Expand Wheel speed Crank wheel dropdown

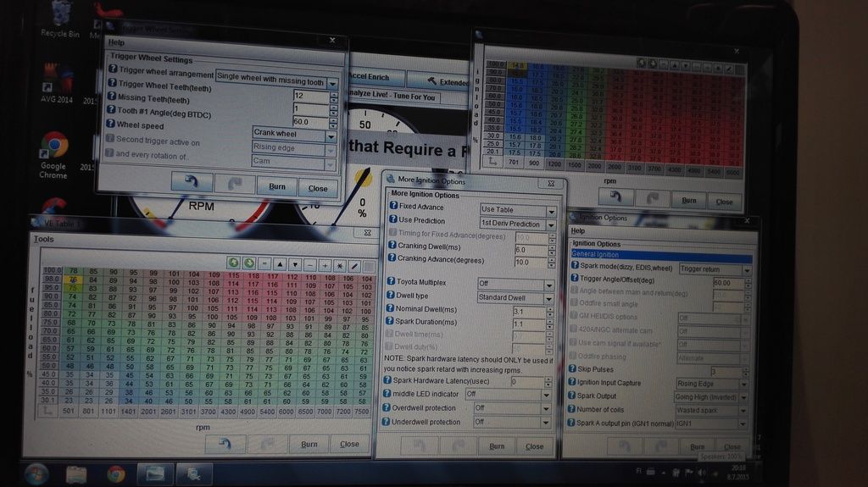coord(331,136)
